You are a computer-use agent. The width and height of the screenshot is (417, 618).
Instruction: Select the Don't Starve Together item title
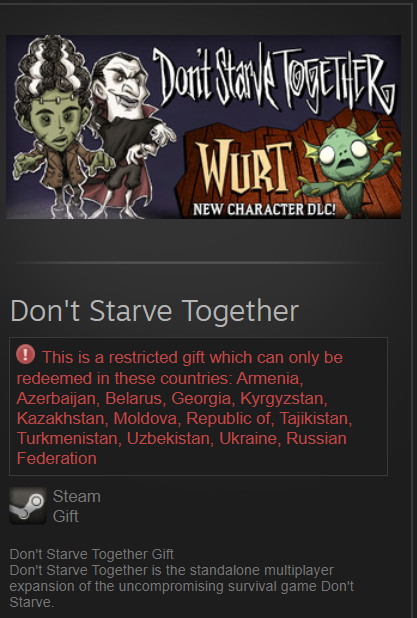[x=154, y=311]
